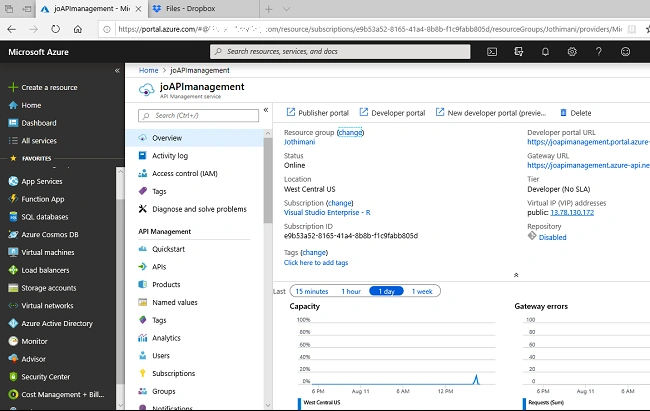Open the Developer portal
This screenshot has width=650, height=411.
point(392,113)
